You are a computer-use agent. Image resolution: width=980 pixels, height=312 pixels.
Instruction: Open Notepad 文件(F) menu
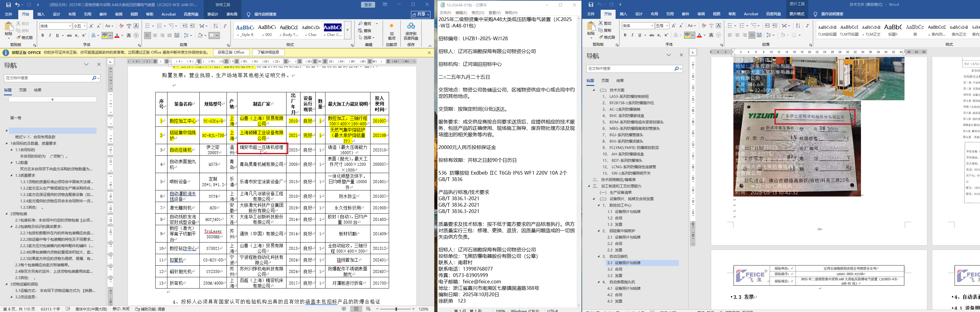tap(445, 12)
